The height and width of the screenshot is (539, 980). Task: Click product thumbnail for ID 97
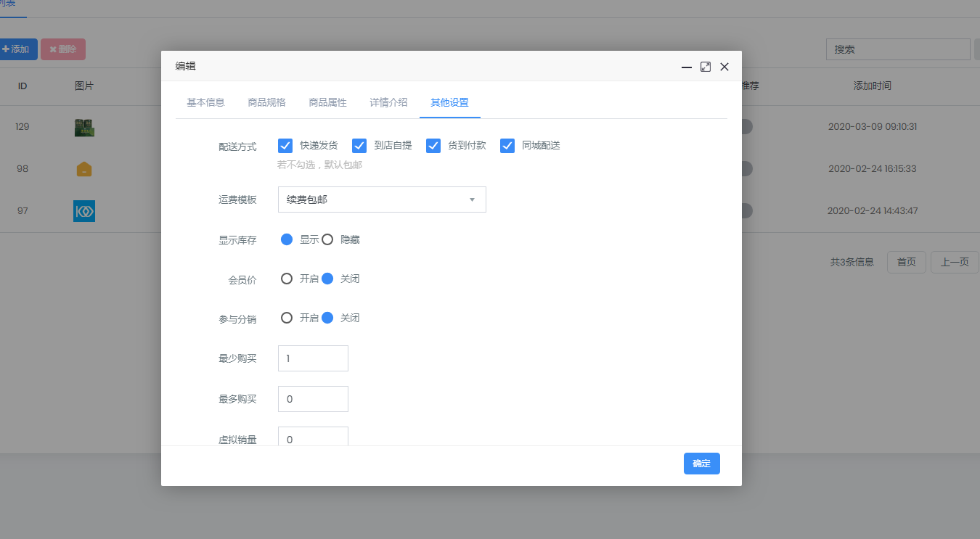point(84,211)
